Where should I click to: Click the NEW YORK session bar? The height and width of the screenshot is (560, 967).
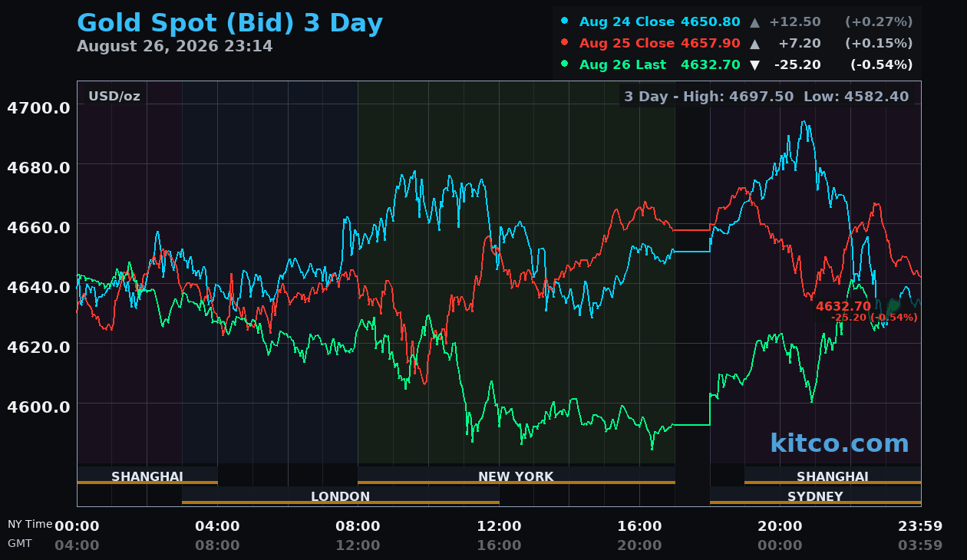516,476
